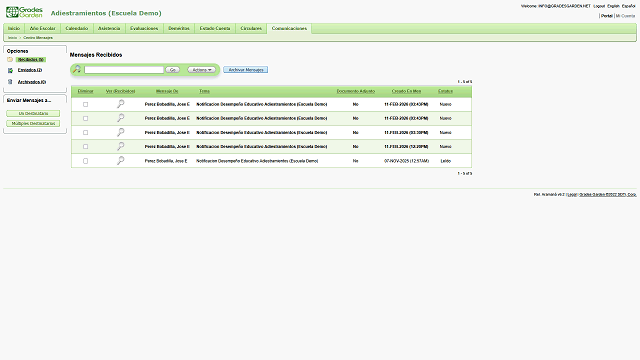This screenshot has width=640, height=360.
Task: Click the Eliminar column header
Action: pos(85,91)
